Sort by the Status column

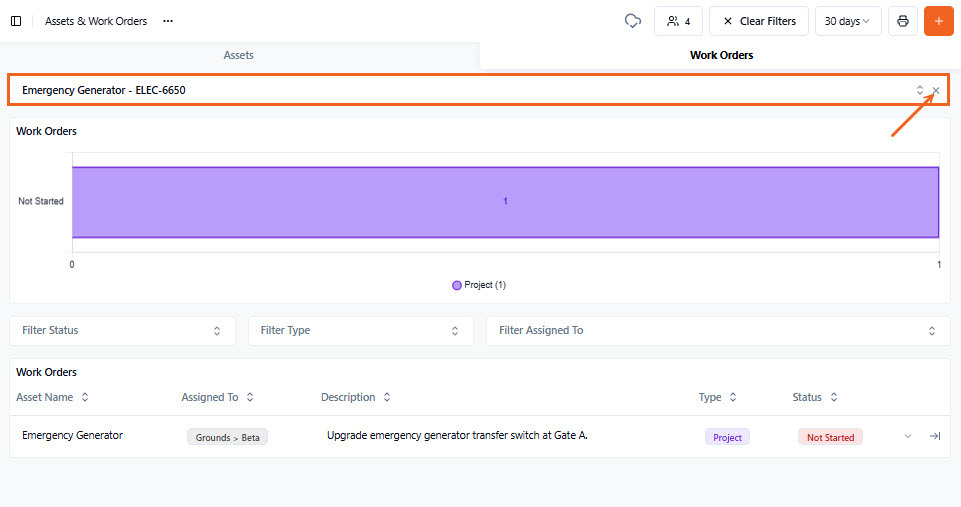[x=815, y=397]
